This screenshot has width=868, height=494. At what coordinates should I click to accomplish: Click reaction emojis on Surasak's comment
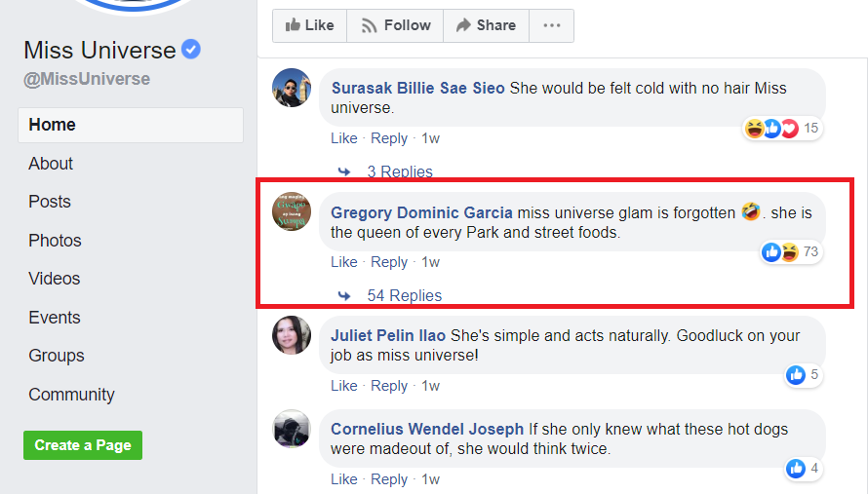(x=770, y=129)
